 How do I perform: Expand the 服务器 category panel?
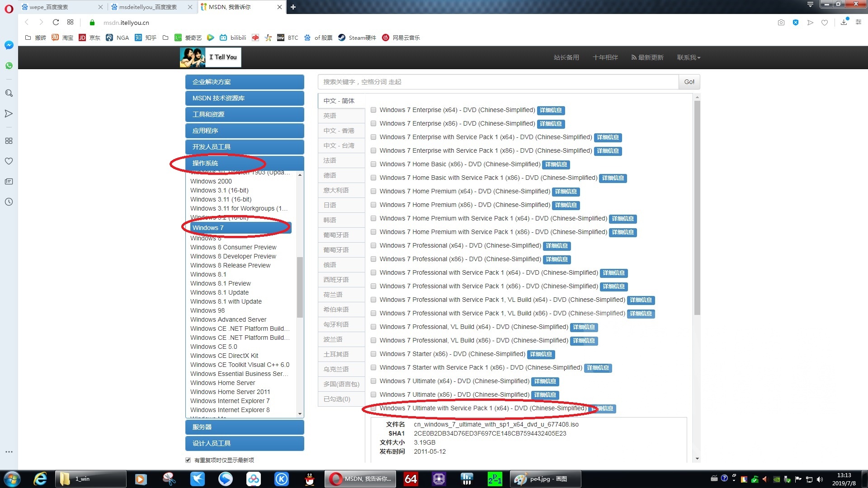(x=245, y=427)
